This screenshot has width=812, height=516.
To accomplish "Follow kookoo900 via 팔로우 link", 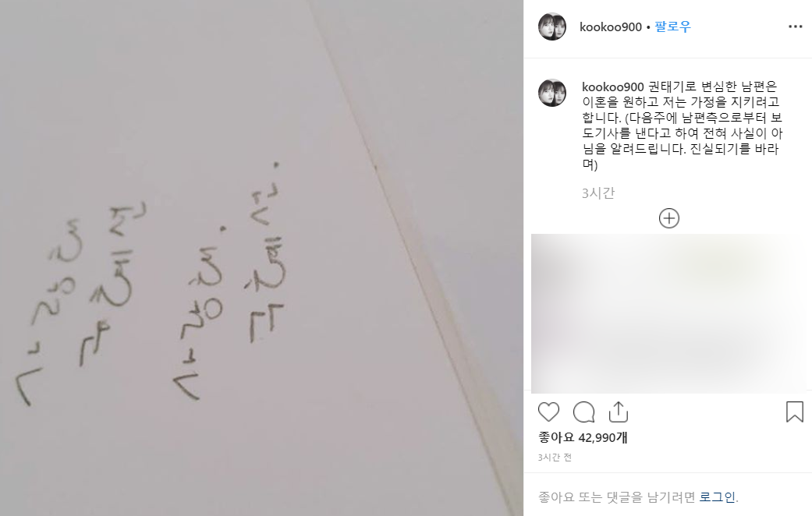I will pos(672,27).
